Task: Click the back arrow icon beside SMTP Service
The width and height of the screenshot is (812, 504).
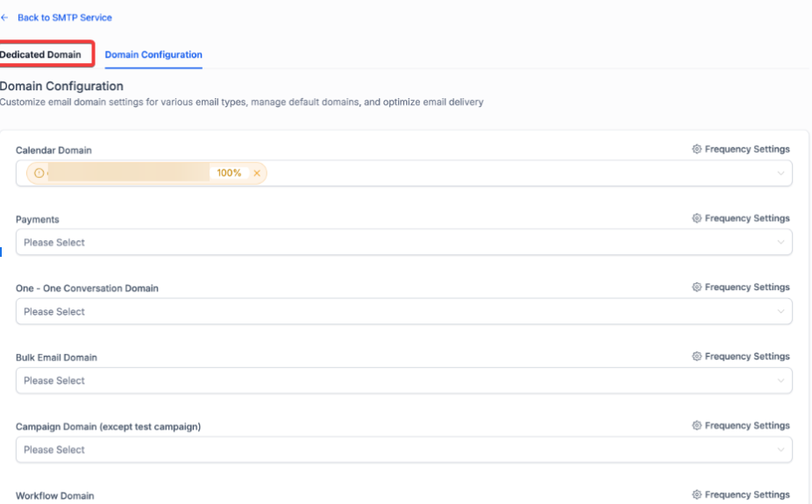Action: [x=4, y=18]
